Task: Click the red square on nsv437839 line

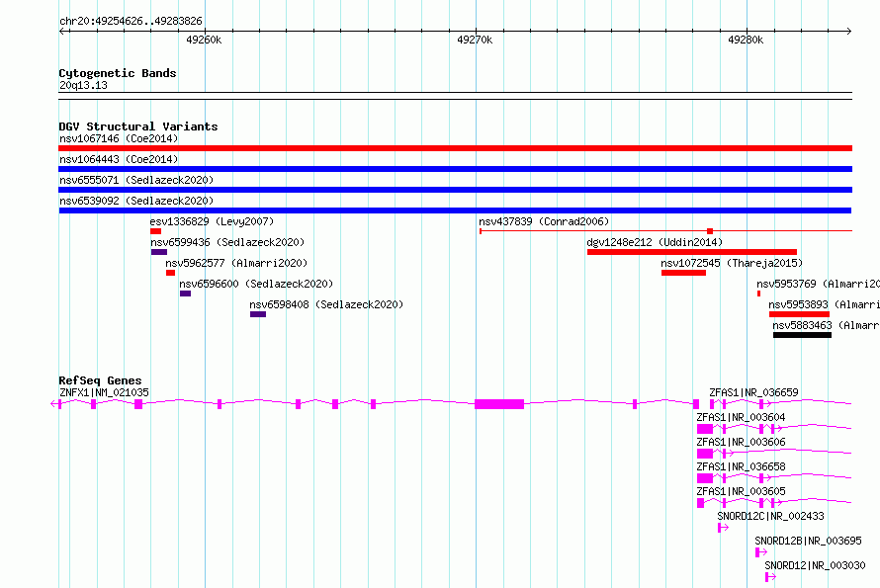Action: click(710, 231)
